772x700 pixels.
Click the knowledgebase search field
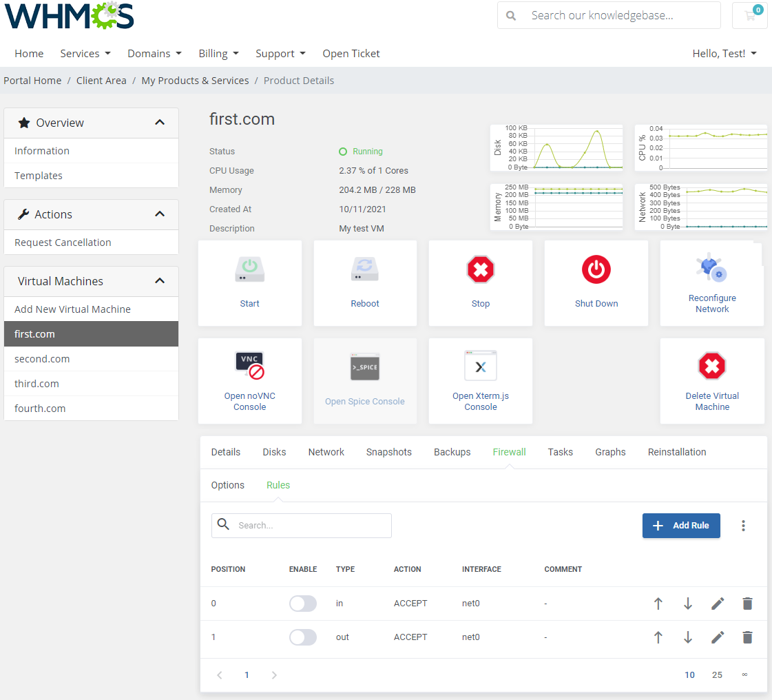tap(609, 15)
